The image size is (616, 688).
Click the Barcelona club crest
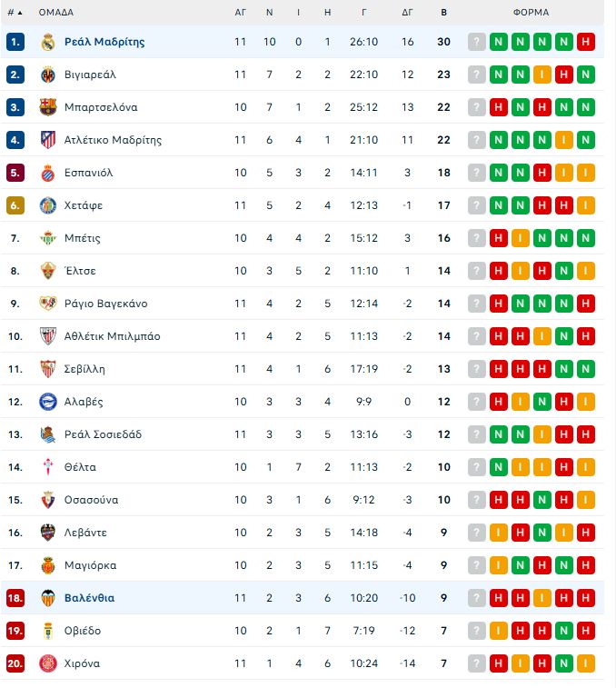tap(48, 107)
